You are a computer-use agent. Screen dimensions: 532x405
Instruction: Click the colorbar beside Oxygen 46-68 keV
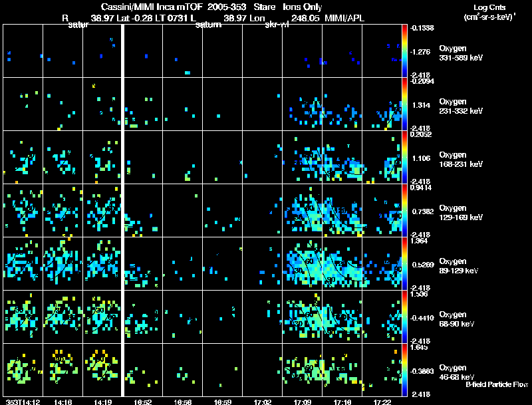(x=404, y=370)
